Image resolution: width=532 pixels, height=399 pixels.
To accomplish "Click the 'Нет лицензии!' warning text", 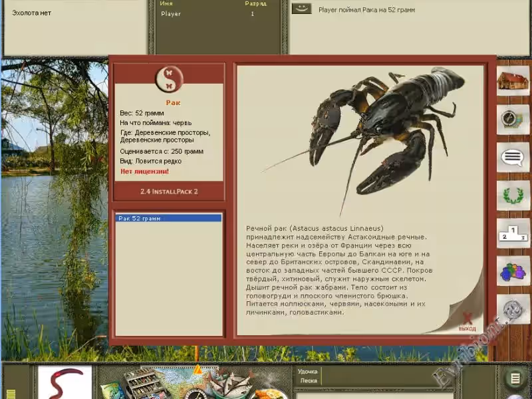I will 144,172.
